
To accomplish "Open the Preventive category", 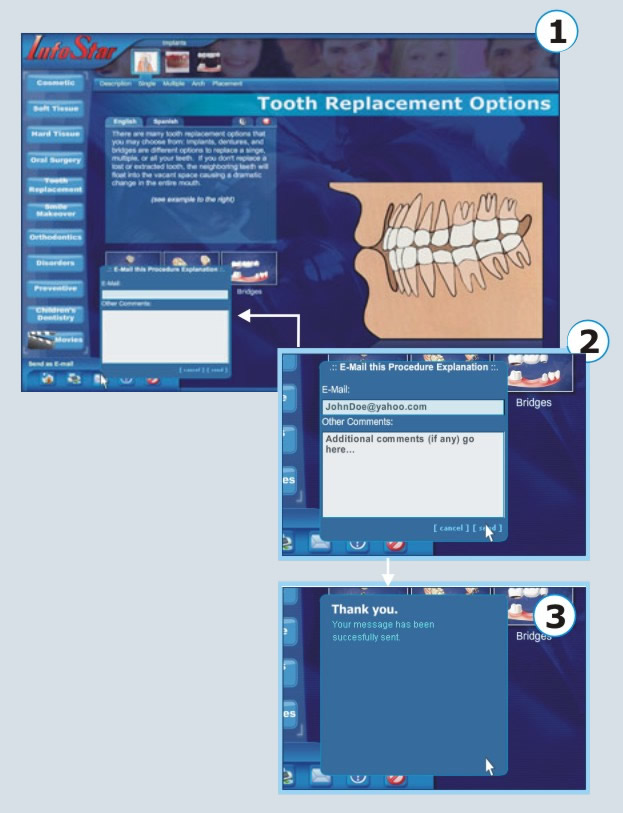I will click(55, 288).
